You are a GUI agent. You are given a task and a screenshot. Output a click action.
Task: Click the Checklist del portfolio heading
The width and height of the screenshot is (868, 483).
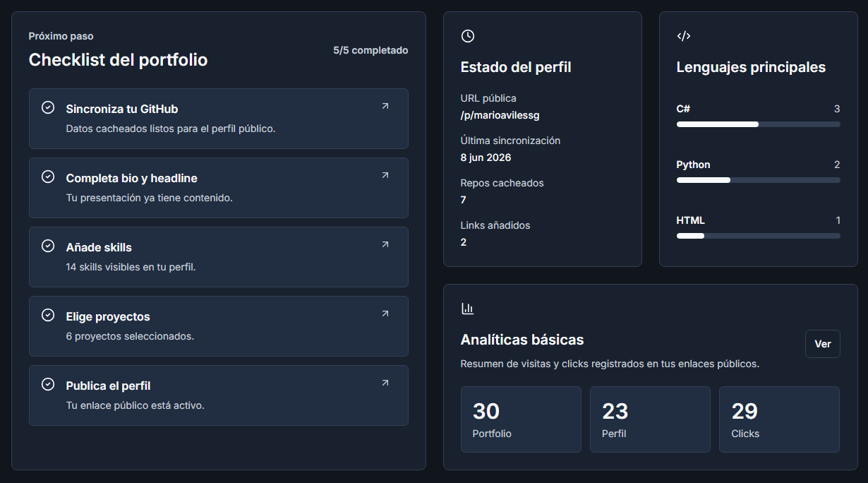[x=118, y=60]
